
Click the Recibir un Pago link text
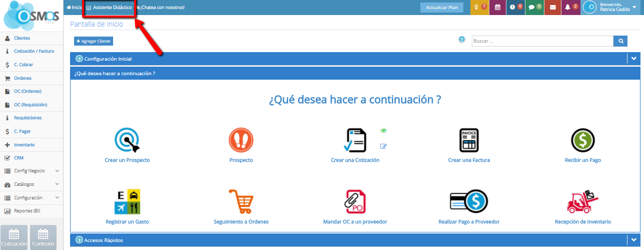[x=583, y=160]
